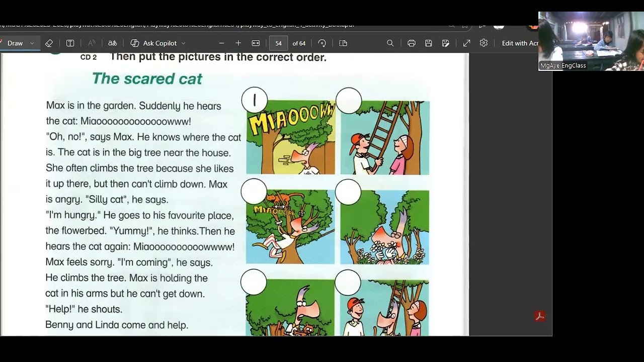Click the Save icon
644x362 pixels.
point(429,43)
